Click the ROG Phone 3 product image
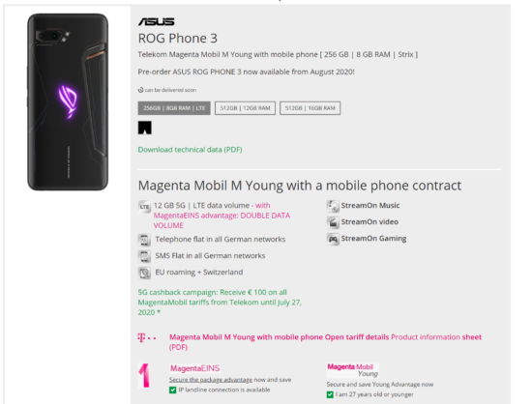 click(x=68, y=101)
